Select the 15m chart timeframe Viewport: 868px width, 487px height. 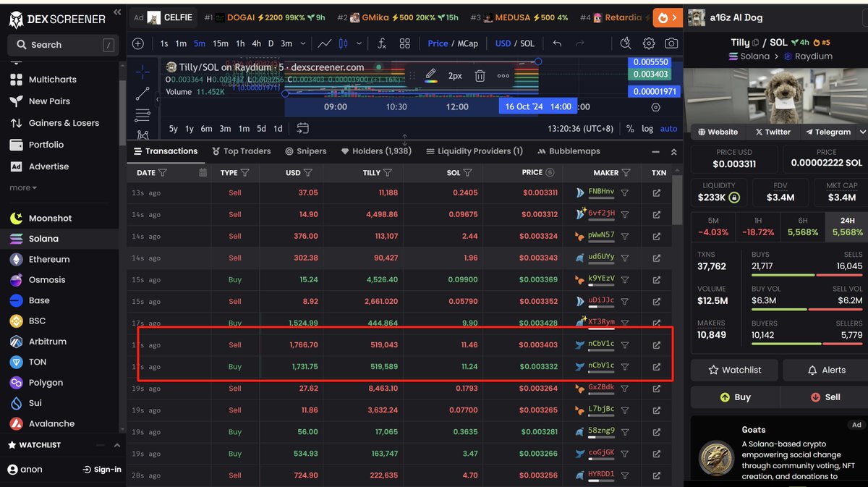[x=221, y=43]
